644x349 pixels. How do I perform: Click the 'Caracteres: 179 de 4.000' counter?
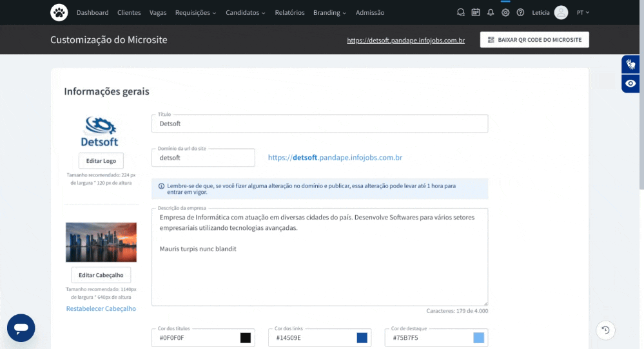coord(457,311)
